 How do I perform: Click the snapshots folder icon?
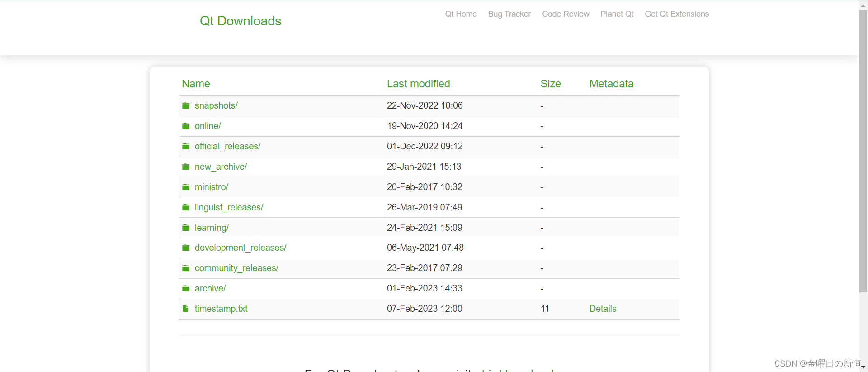tap(186, 105)
